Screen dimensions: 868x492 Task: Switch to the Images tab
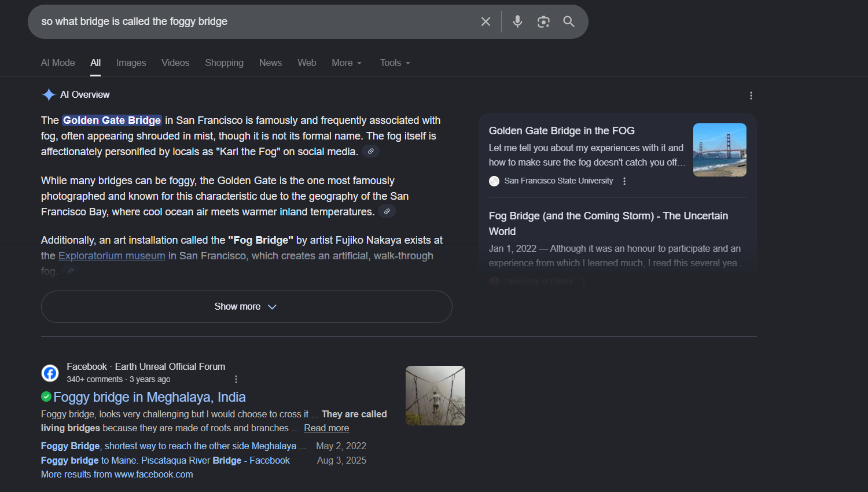point(131,63)
